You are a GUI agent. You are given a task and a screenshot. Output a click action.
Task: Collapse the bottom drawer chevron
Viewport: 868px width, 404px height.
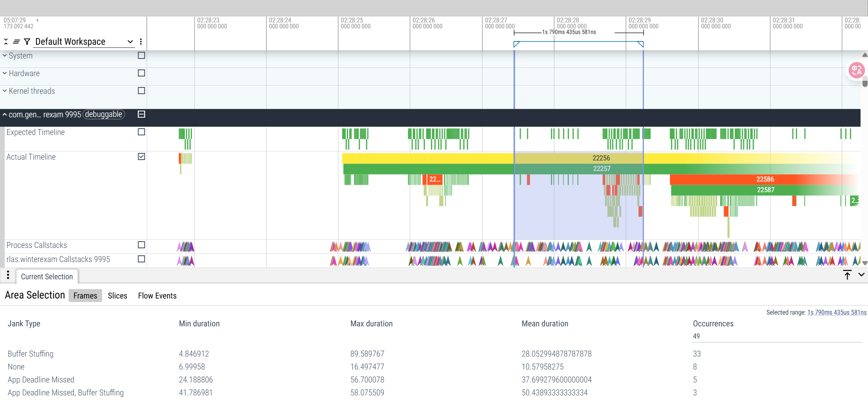(861, 275)
